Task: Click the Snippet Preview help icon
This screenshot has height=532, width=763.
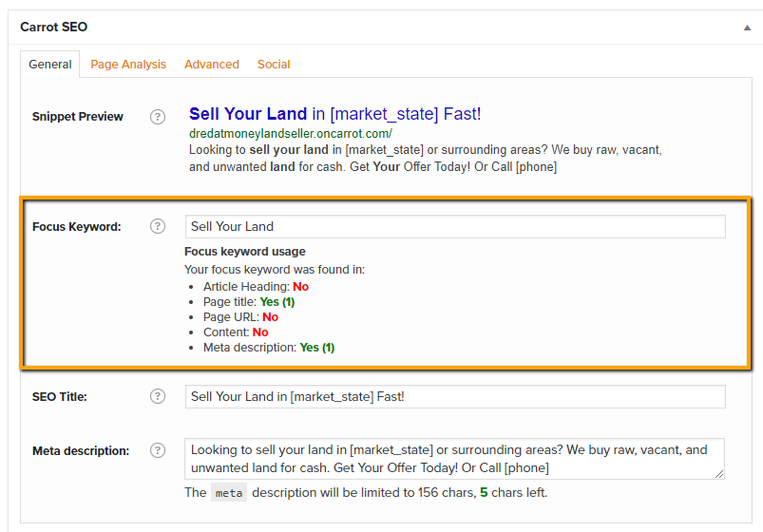Action: [157, 117]
